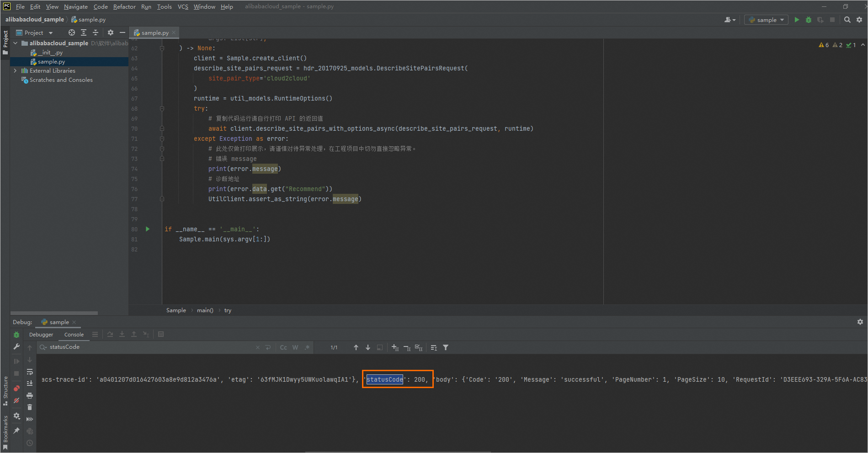The height and width of the screenshot is (453, 868).
Task: Go to previous search occurrence arrow up
Action: [356, 347]
